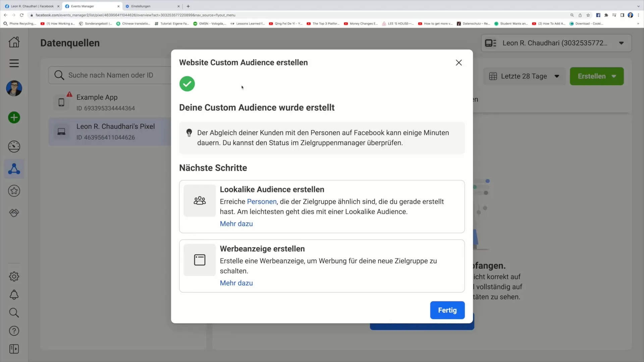Expand the Letzte 28 Tage date range dropdown
This screenshot has width=644, height=362.
click(x=524, y=76)
